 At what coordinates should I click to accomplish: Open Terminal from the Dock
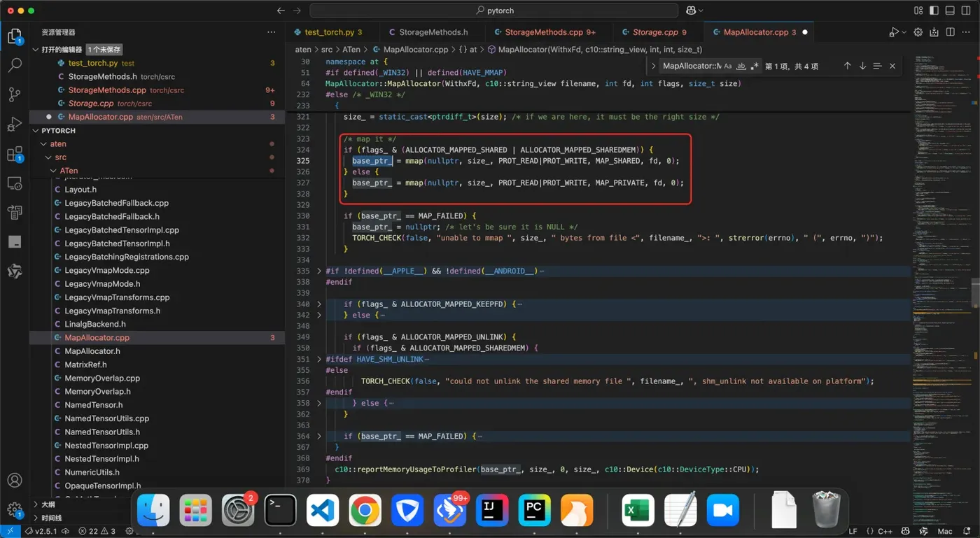pos(280,510)
